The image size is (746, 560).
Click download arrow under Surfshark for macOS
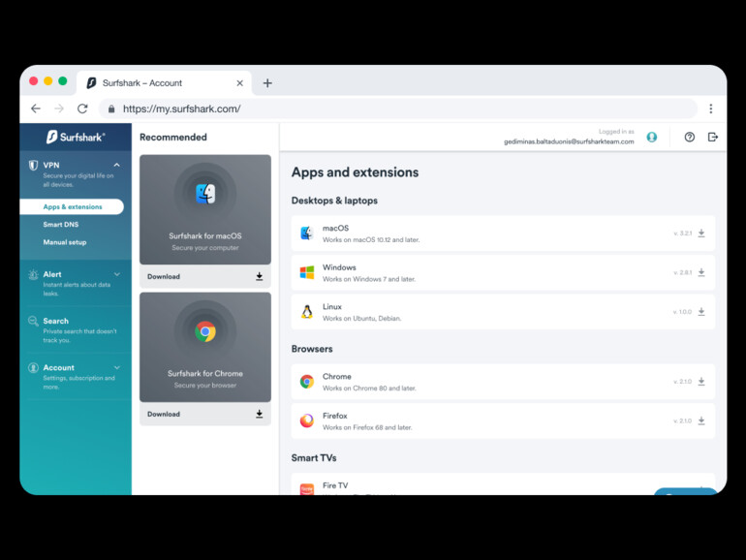click(260, 276)
